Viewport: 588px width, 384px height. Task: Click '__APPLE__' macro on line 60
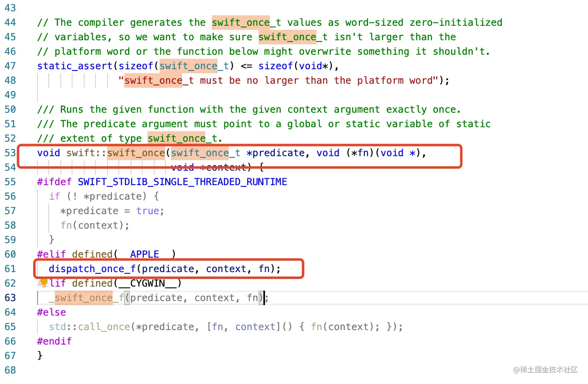(x=145, y=254)
